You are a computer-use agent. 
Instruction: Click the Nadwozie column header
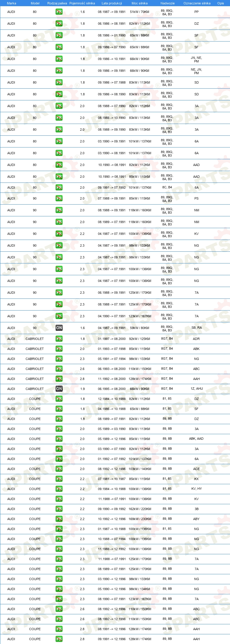click(168, 3)
